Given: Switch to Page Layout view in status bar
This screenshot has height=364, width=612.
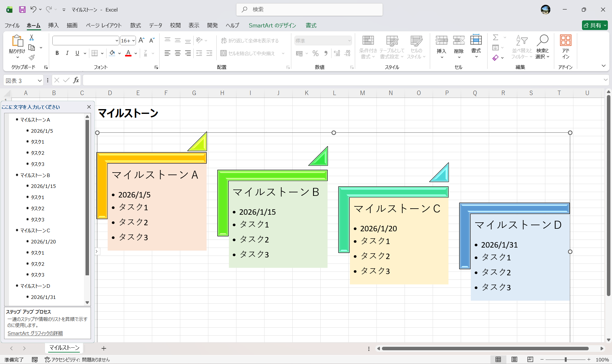Looking at the screenshot, I should [514, 360].
